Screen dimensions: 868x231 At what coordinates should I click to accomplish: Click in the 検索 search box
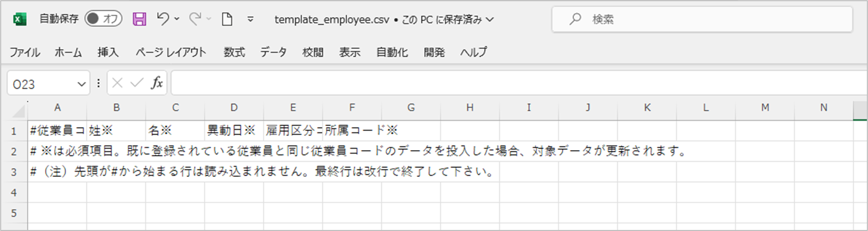(703, 19)
